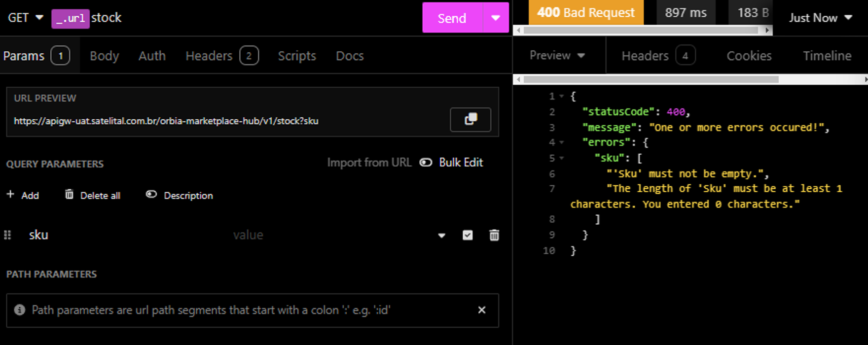Open the GET method dropdown
The image size is (868, 345).
[x=25, y=18]
